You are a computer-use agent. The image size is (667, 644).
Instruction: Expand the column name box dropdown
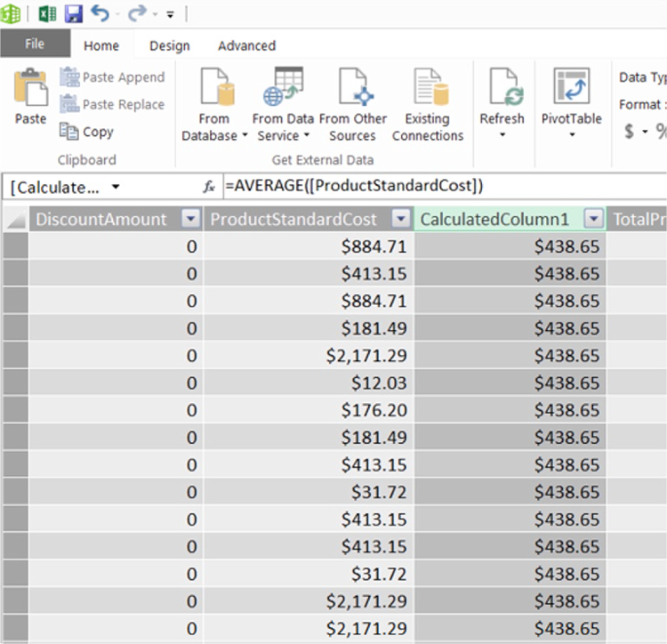[116, 187]
